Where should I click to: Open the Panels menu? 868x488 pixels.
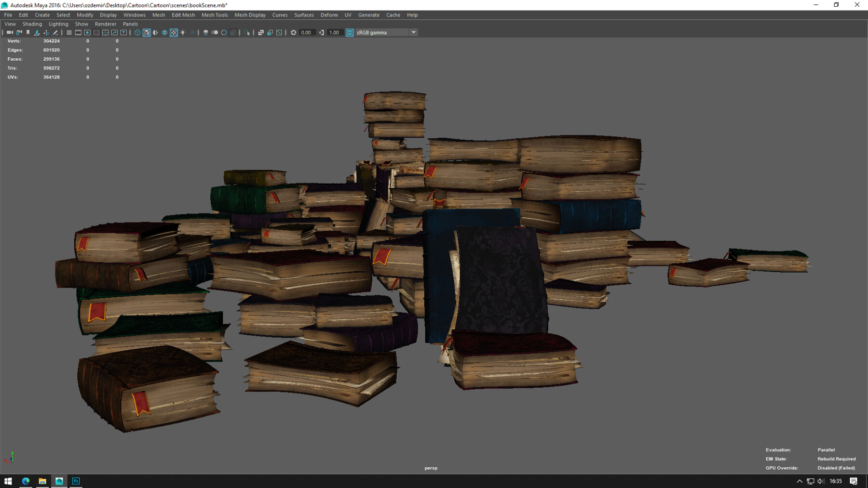point(130,24)
